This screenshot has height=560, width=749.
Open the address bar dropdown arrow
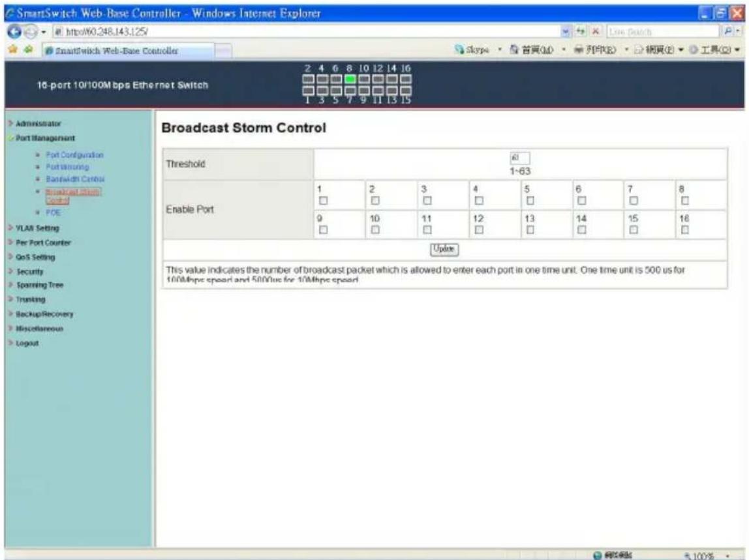[566, 31]
